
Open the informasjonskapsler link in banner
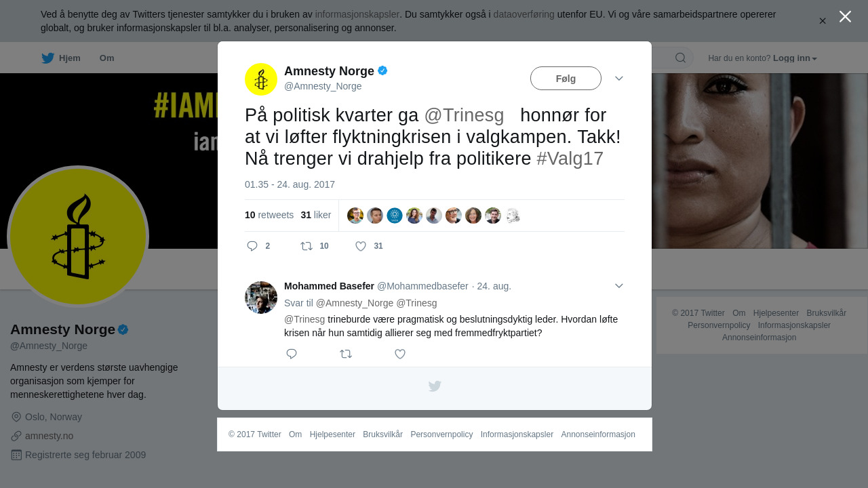(357, 14)
